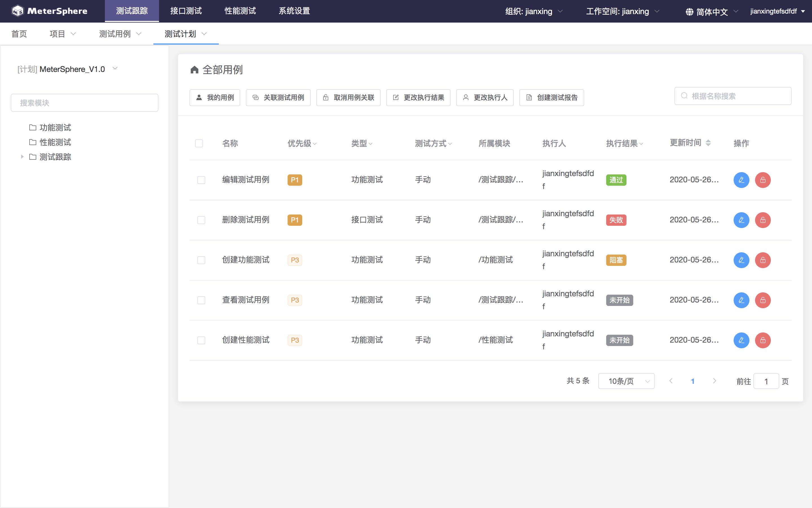Click red unlink icon for 编辑测试用例 row
Viewport: 812px width, 508px height.
point(763,180)
